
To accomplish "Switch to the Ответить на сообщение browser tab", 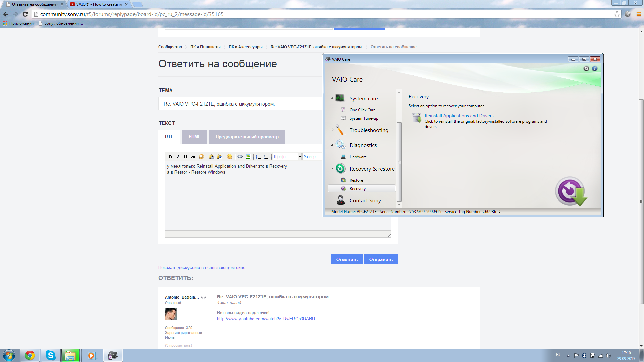I will click(x=34, y=4).
